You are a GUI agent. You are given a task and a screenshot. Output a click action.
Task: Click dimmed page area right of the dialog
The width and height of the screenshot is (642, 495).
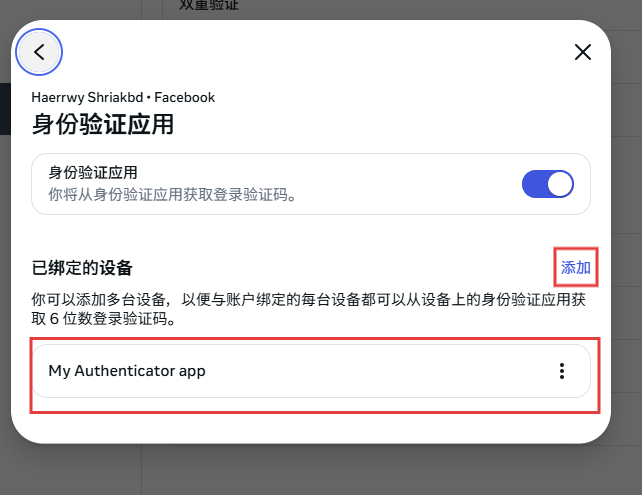pyautogui.click(x=627, y=246)
